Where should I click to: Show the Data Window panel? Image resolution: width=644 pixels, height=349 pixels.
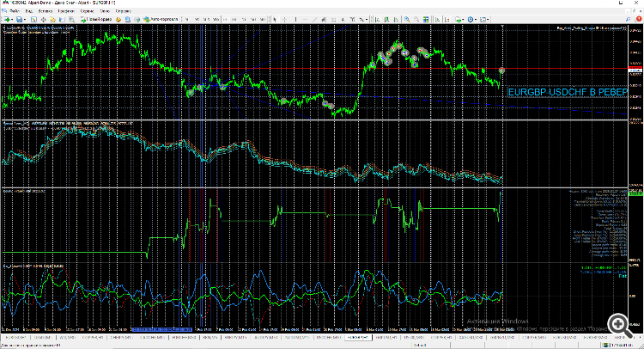pyautogui.click(x=43, y=19)
